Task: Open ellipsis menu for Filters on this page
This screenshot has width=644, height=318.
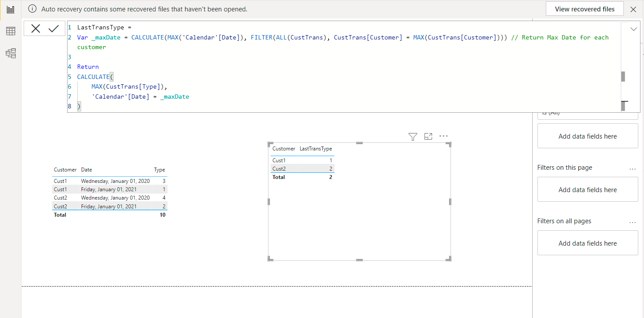Action: coord(633,168)
